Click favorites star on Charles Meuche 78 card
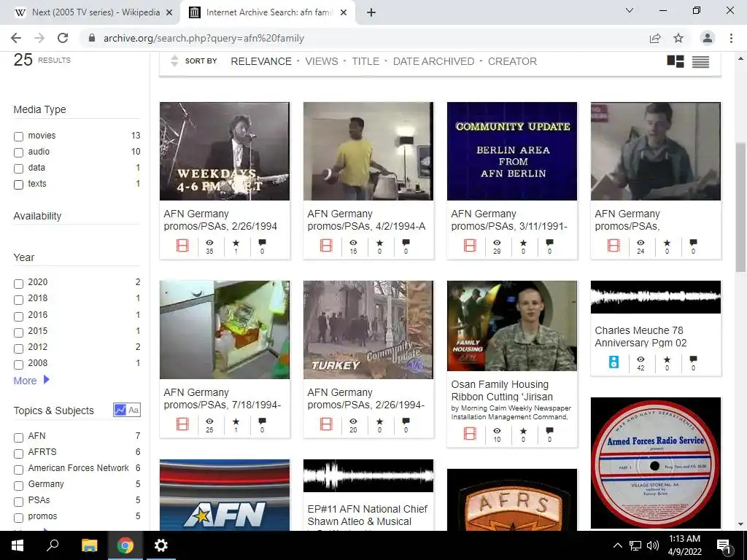This screenshot has height=560, width=747. [x=667, y=359]
